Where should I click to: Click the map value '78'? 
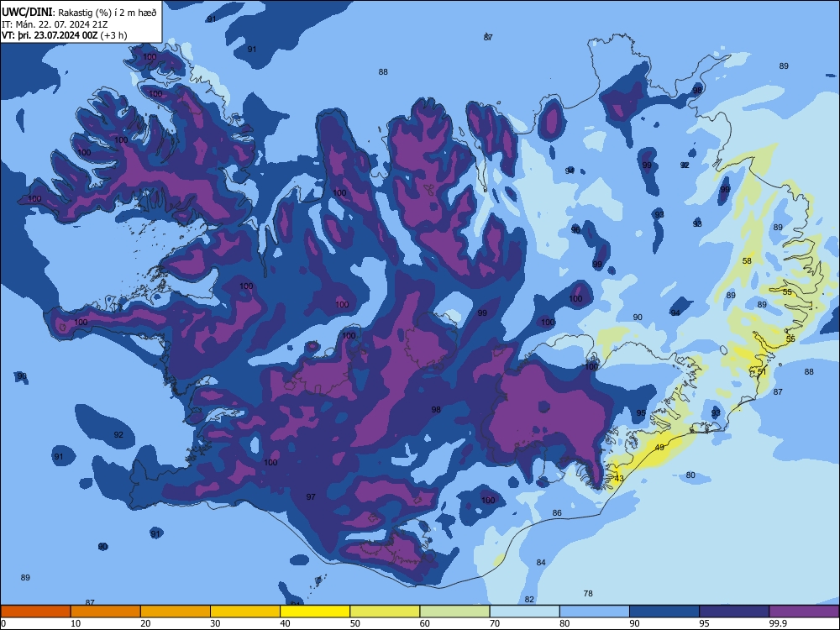pos(588,594)
